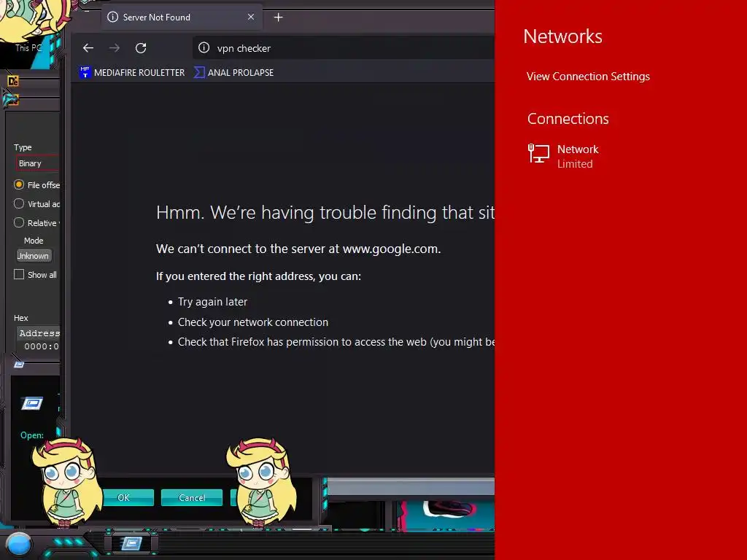Image resolution: width=747 pixels, height=560 pixels.
Task: Click Check your network connection bullet
Action: (x=253, y=322)
